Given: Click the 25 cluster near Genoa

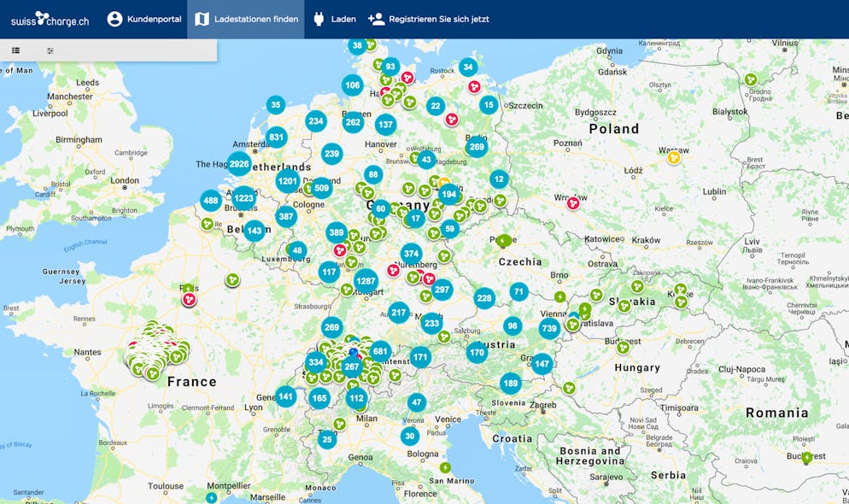Looking at the screenshot, I should (x=327, y=439).
